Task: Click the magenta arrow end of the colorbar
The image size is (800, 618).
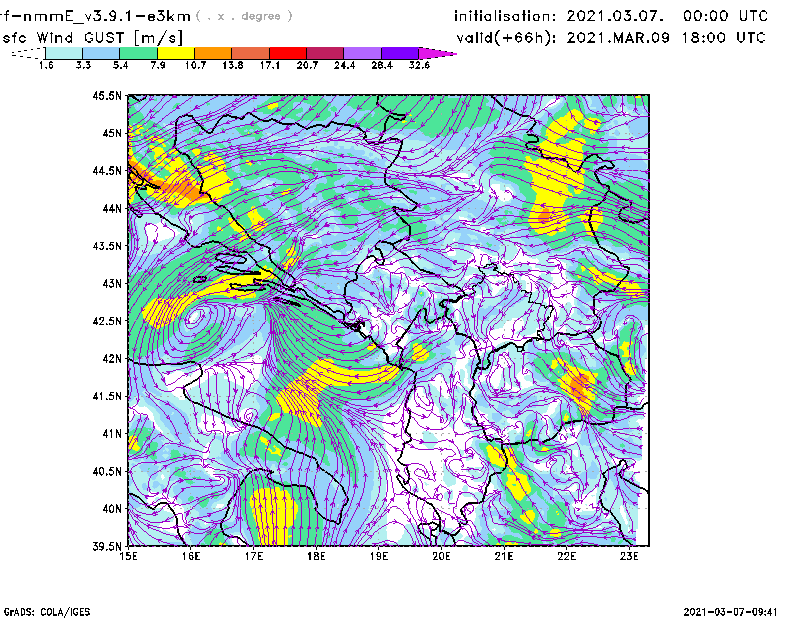Action: point(437,53)
